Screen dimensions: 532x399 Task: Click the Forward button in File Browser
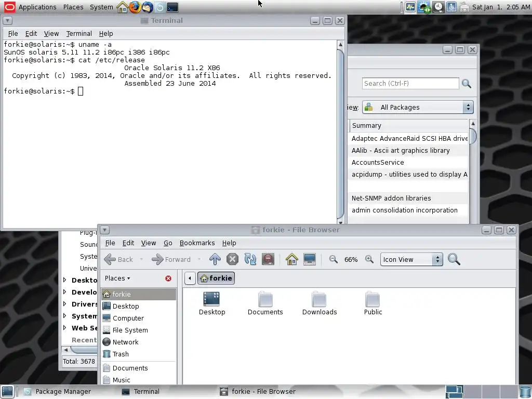tap(171, 260)
